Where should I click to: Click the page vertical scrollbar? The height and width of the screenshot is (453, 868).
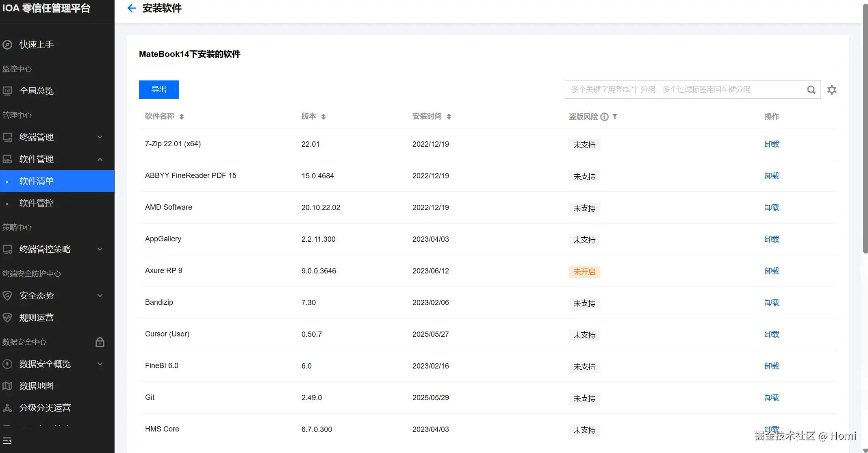click(x=865, y=130)
